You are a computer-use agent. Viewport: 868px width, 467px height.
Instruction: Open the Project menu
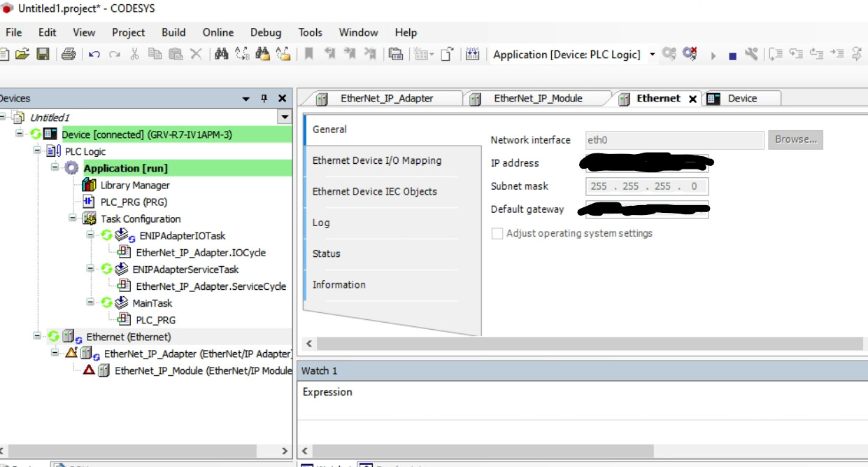pyautogui.click(x=129, y=32)
